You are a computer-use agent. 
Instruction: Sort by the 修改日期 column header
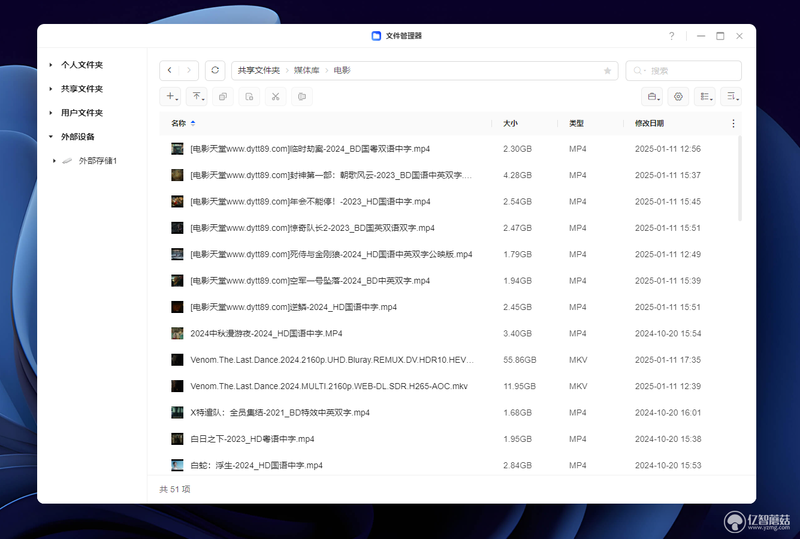click(x=649, y=124)
